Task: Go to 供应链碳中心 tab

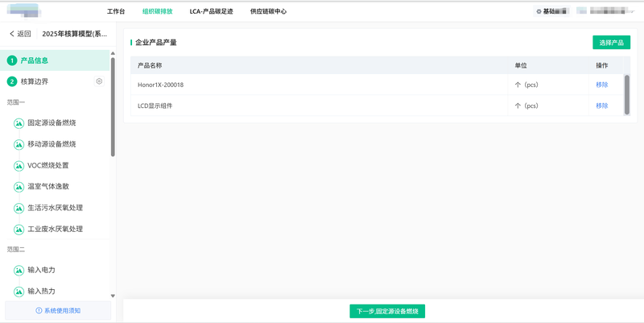Action: (268, 11)
